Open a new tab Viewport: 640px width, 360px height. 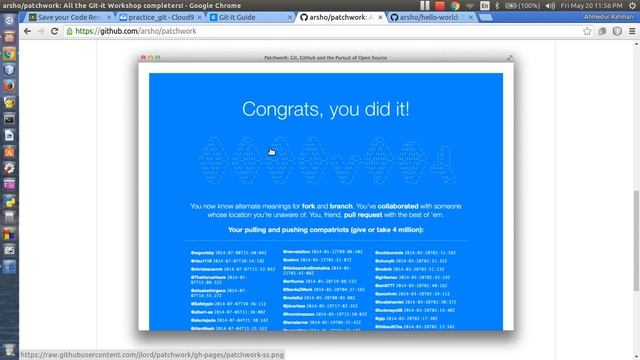point(485,18)
